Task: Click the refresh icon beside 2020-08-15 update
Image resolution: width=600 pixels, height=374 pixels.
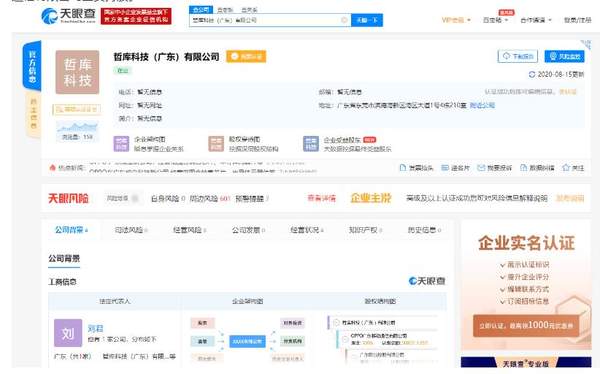Action: click(x=532, y=74)
